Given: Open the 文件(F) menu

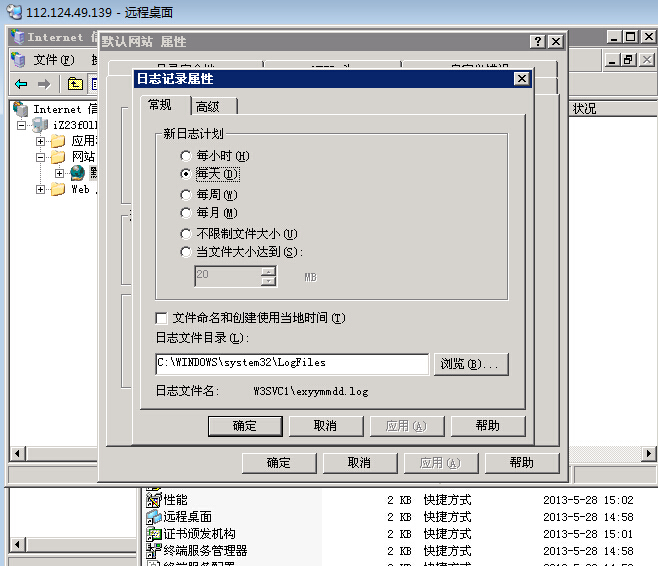Looking at the screenshot, I should [53, 60].
